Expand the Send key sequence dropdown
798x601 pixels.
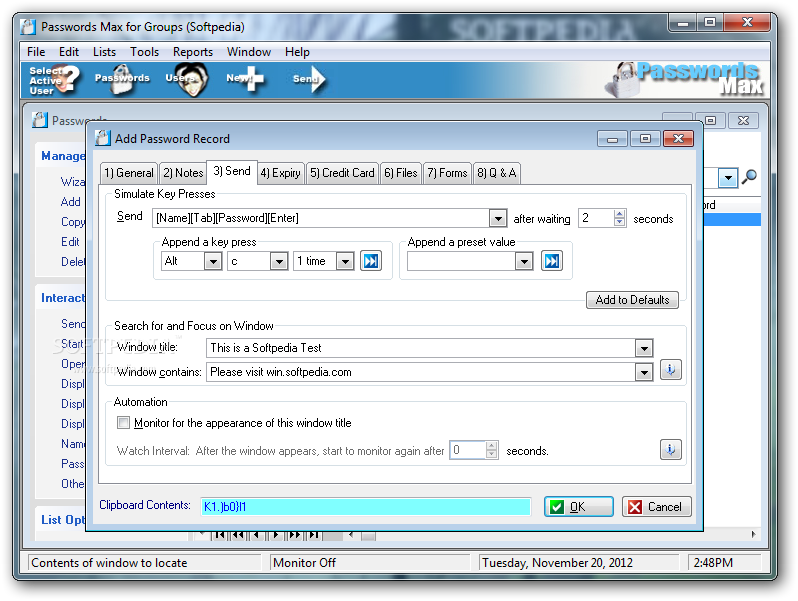point(498,218)
